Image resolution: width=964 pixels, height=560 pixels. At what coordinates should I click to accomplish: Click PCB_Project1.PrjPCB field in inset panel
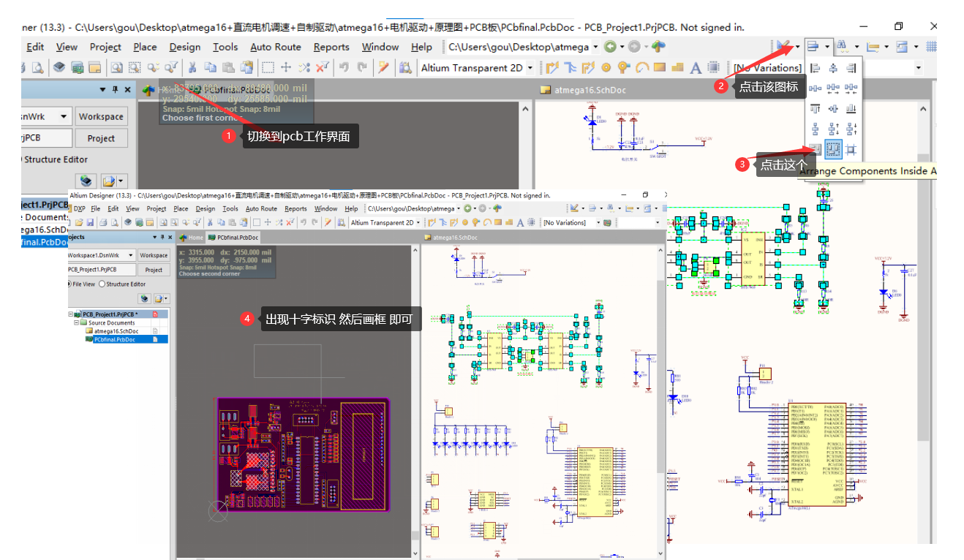[x=101, y=270]
